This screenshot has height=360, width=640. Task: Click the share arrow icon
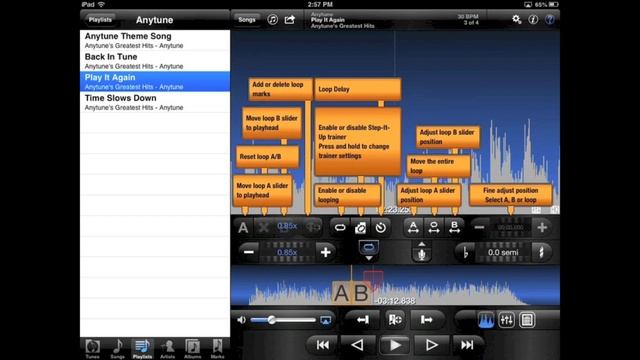point(290,20)
